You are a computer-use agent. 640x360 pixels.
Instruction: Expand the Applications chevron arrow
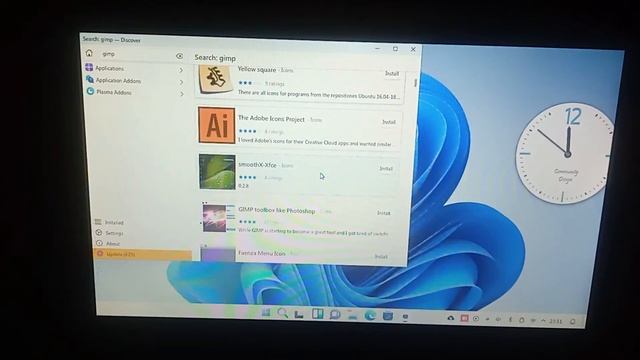click(x=181, y=70)
